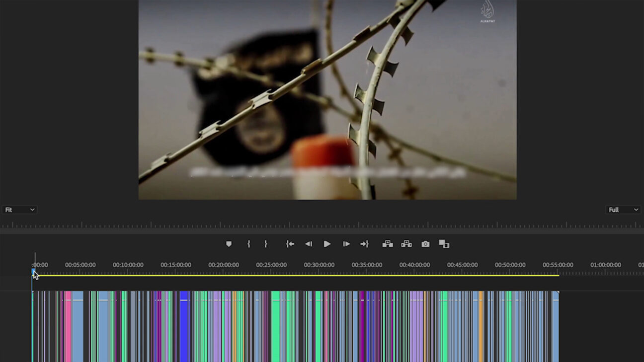Click the Extract icon
This screenshot has height=362, width=644.
pos(406,244)
